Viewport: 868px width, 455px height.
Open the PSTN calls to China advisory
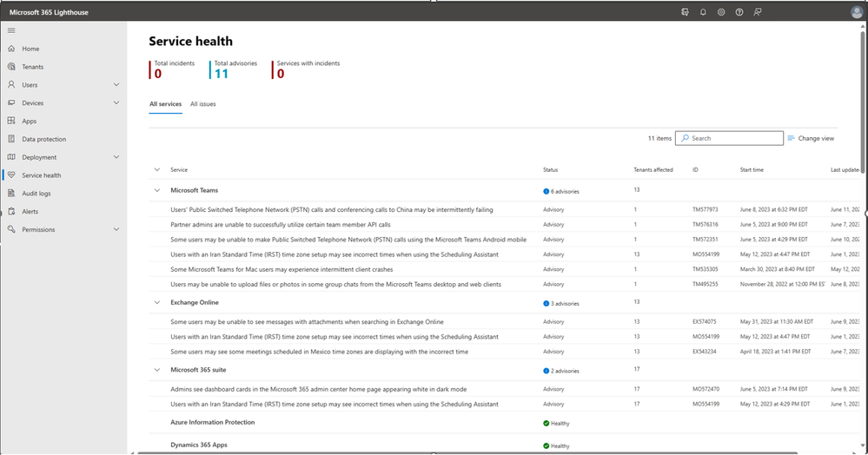(x=332, y=210)
